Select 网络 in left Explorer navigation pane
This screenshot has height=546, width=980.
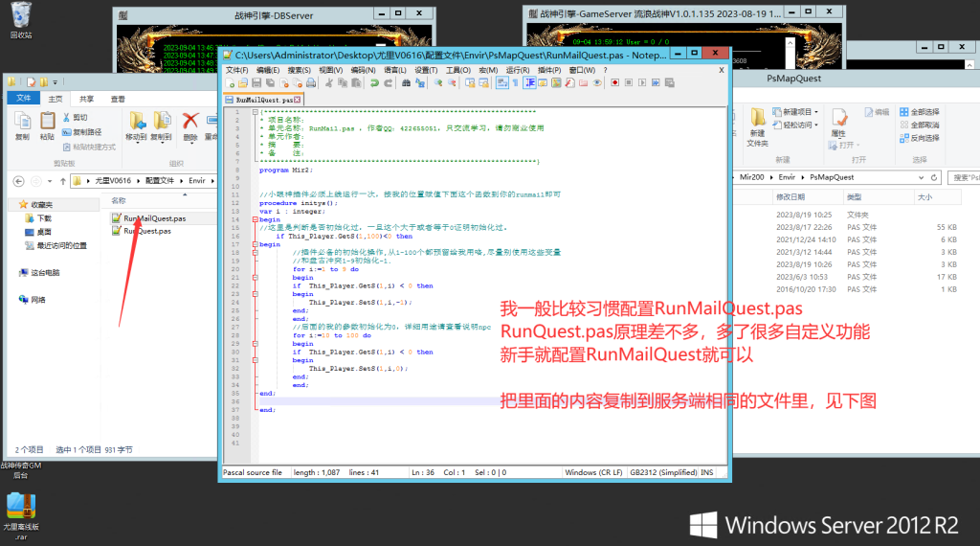tap(32, 300)
